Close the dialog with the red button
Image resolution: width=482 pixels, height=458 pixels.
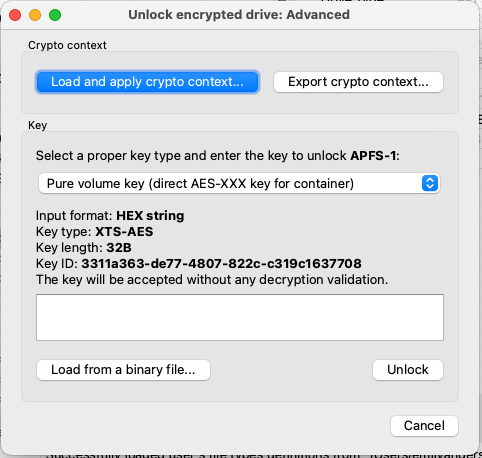[15, 15]
